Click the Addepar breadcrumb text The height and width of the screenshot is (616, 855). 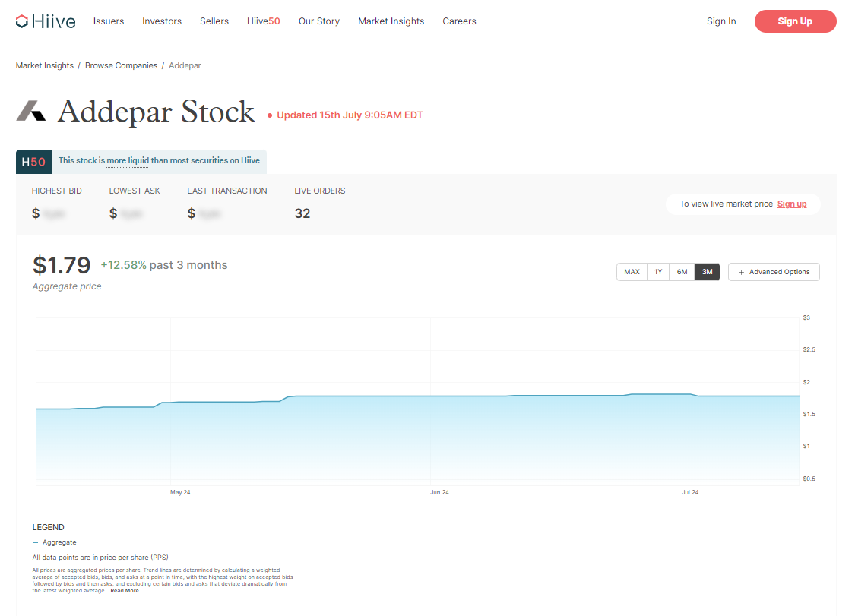click(185, 65)
